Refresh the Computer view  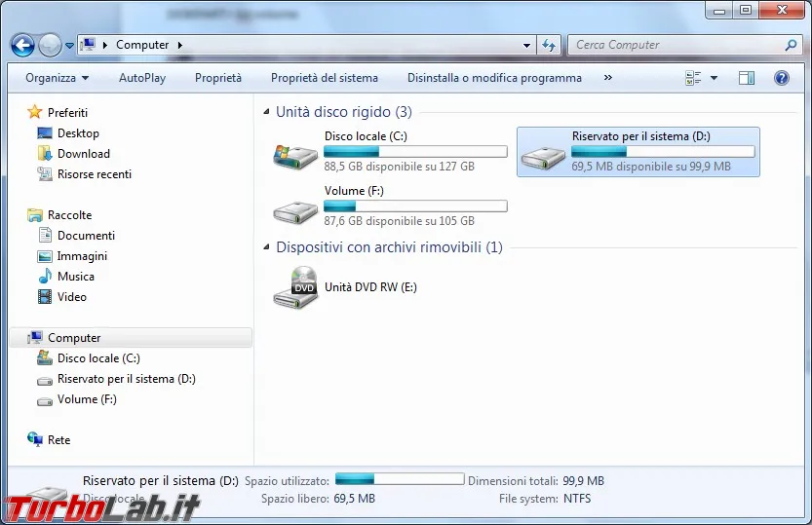click(549, 46)
